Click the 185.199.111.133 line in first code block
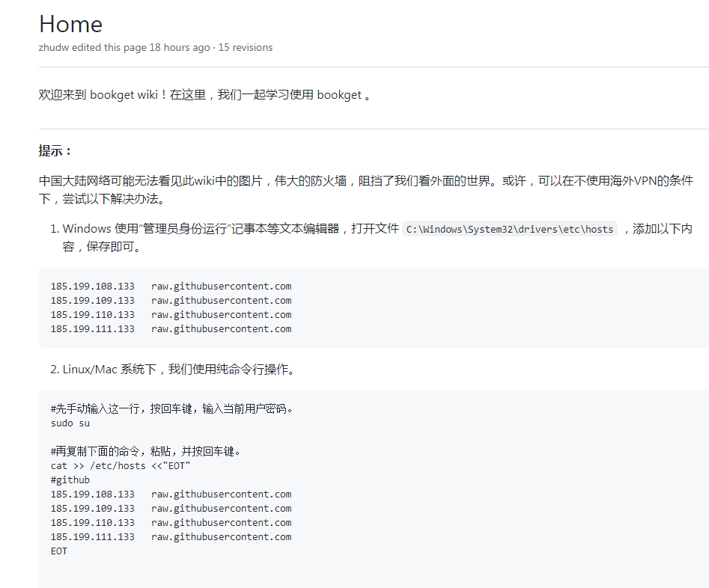This screenshot has height=588, width=709. click(171, 328)
